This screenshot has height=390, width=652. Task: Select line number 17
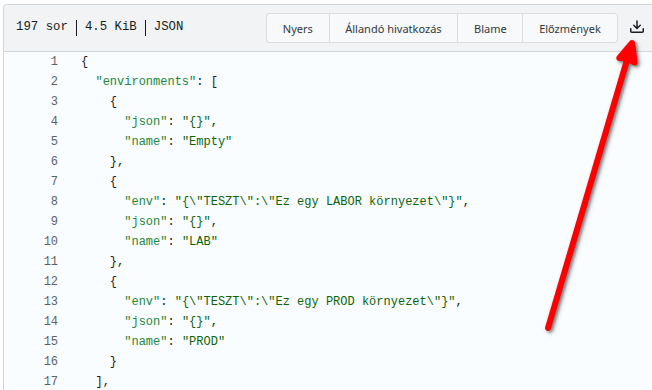[51, 380]
